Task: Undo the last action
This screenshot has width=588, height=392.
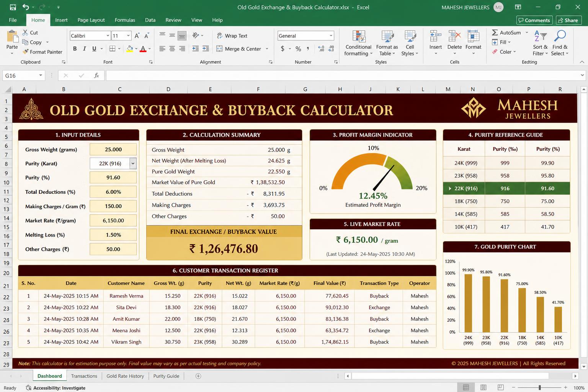Action: (25, 7)
